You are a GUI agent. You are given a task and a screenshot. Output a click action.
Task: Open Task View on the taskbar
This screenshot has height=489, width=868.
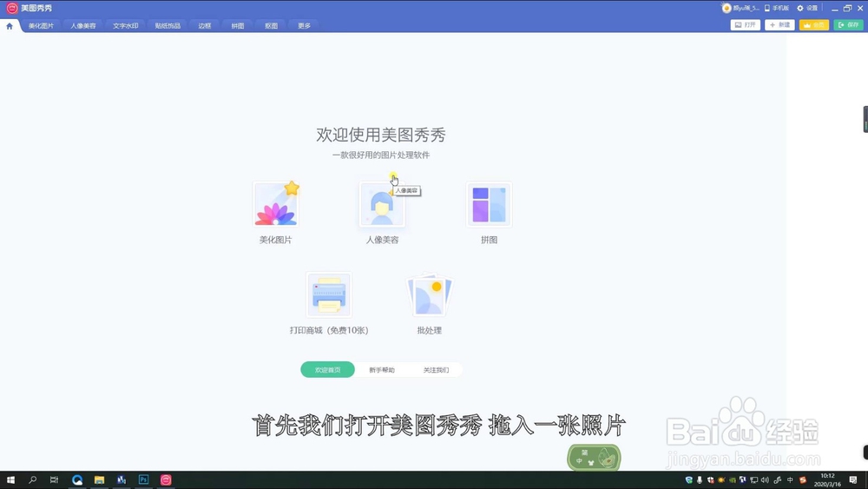pos(54,479)
